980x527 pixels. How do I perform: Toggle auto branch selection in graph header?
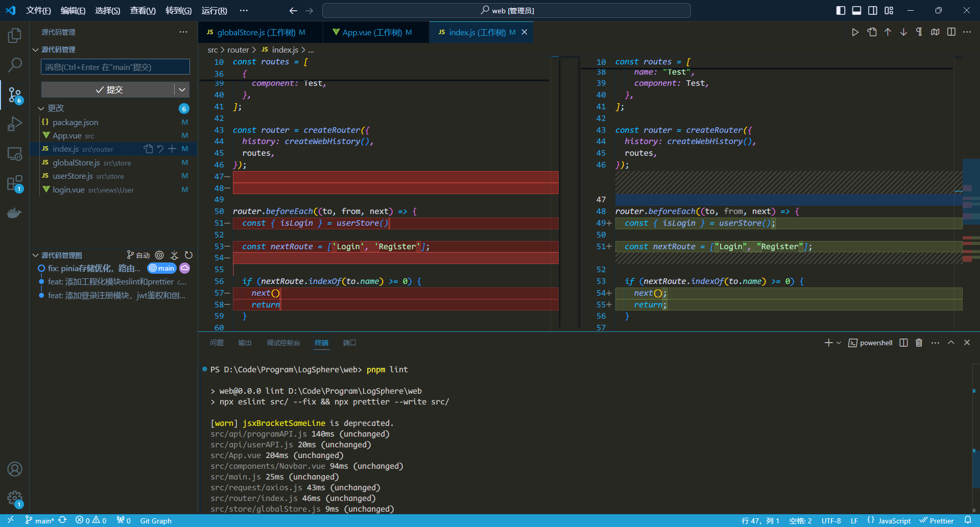[x=138, y=255]
